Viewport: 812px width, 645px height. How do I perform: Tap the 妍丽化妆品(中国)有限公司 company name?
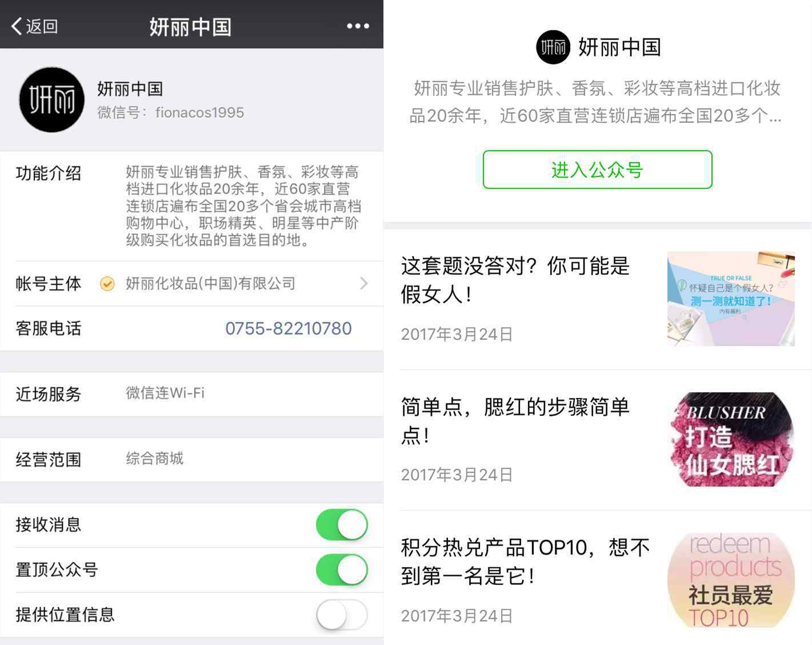210,283
